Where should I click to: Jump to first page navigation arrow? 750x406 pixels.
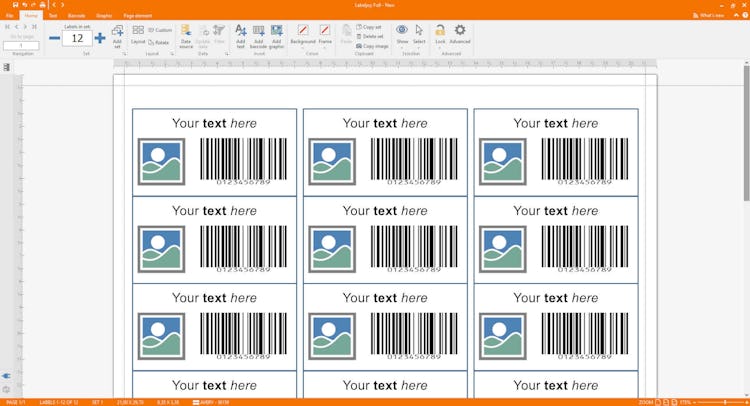(7, 27)
